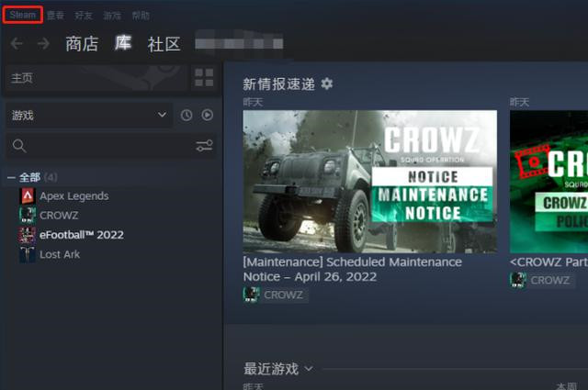Image resolution: width=588 pixels, height=390 pixels.
Task: Select Lost Ark in the game list
Action: [60, 254]
